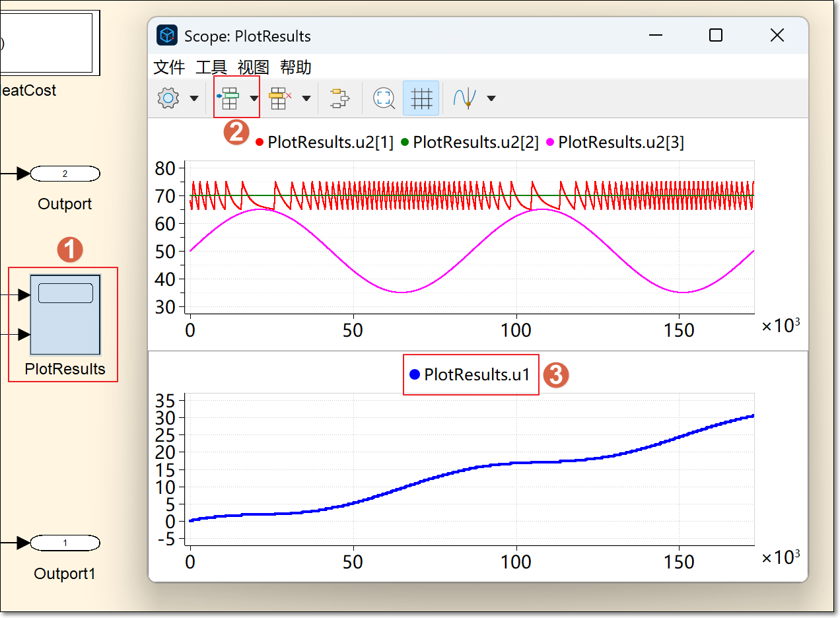840x618 pixels.
Task: Expand the settings gear dropdown arrow
Action: [x=193, y=98]
